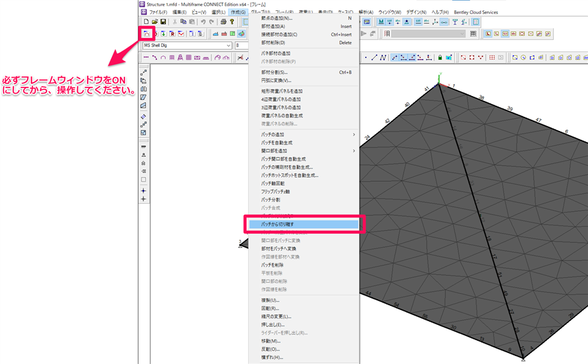Open the red R reactions window icon
Viewport: 588px width, 364px height.
tap(172, 34)
